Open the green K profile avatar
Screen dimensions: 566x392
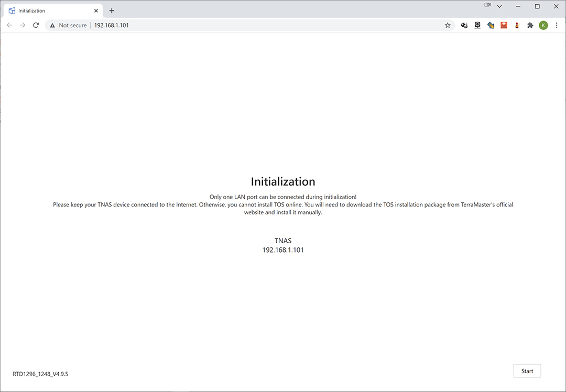pyautogui.click(x=543, y=25)
